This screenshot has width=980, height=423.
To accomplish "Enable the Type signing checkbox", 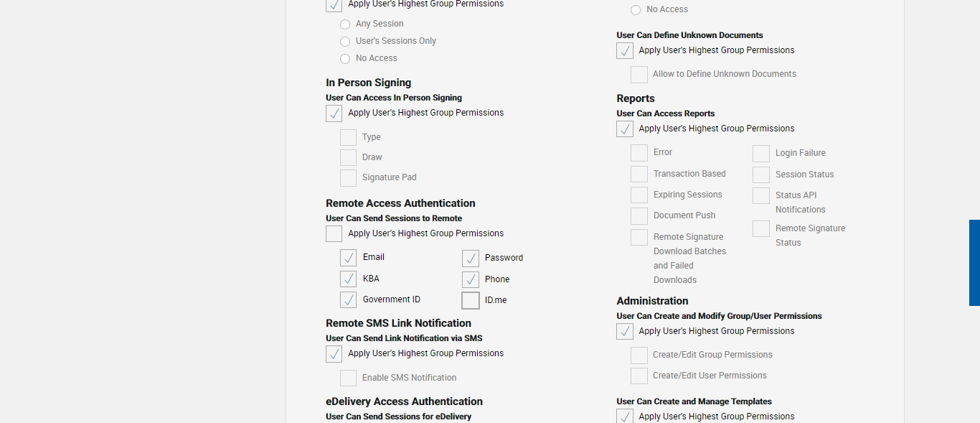I will tap(349, 138).
